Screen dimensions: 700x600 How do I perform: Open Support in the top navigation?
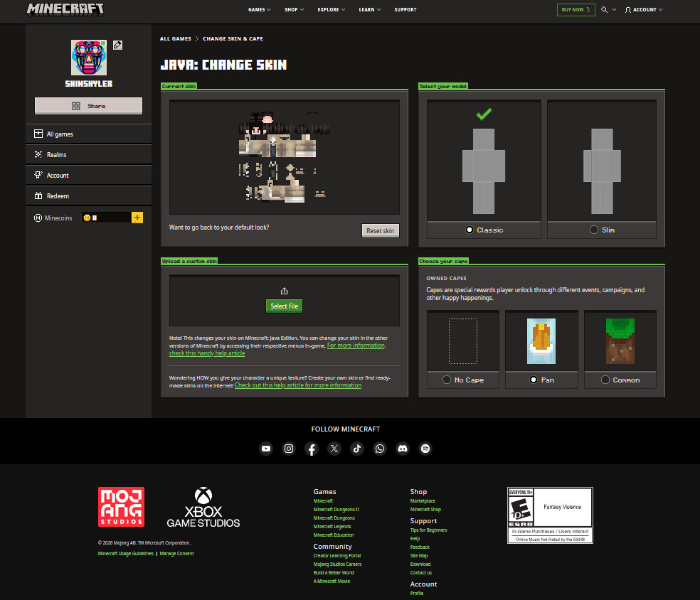405,9
